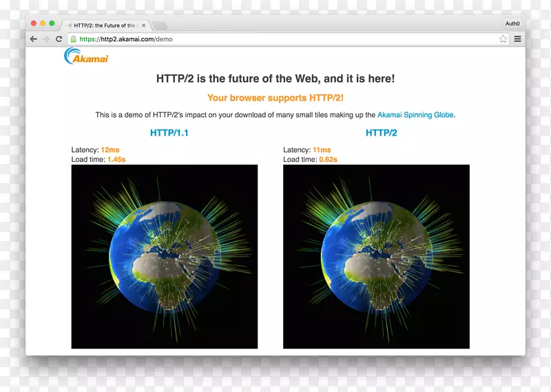Reload the page with refresh icon
The width and height of the screenshot is (551, 392).
(59, 39)
